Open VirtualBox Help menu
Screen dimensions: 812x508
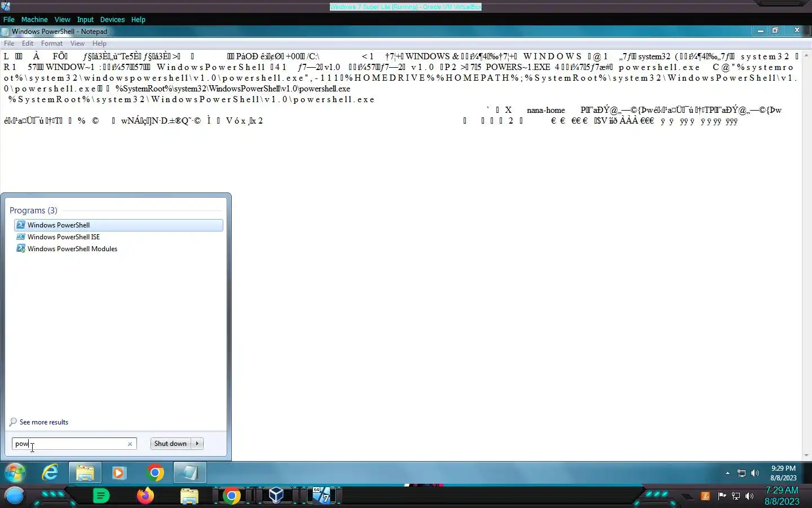[x=138, y=19]
